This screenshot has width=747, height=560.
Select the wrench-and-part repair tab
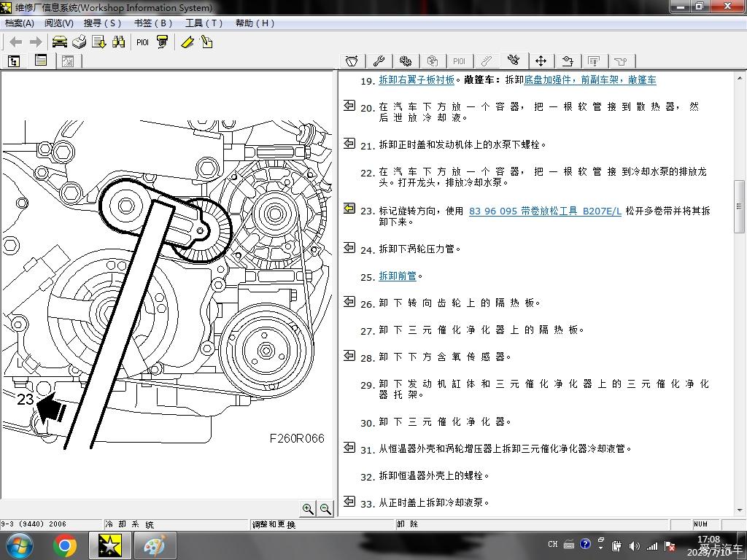[514, 60]
